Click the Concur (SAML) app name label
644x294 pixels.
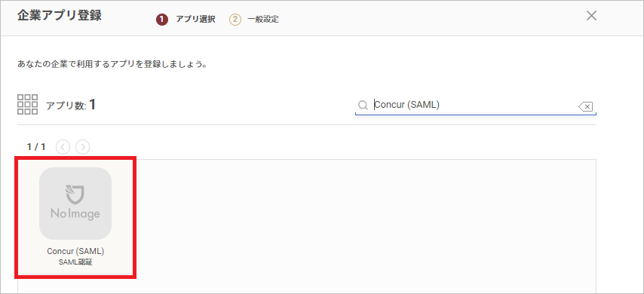(x=75, y=251)
